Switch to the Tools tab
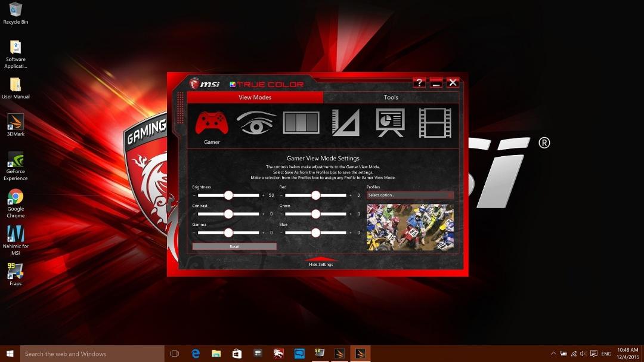This screenshot has width=644, height=362. click(391, 97)
